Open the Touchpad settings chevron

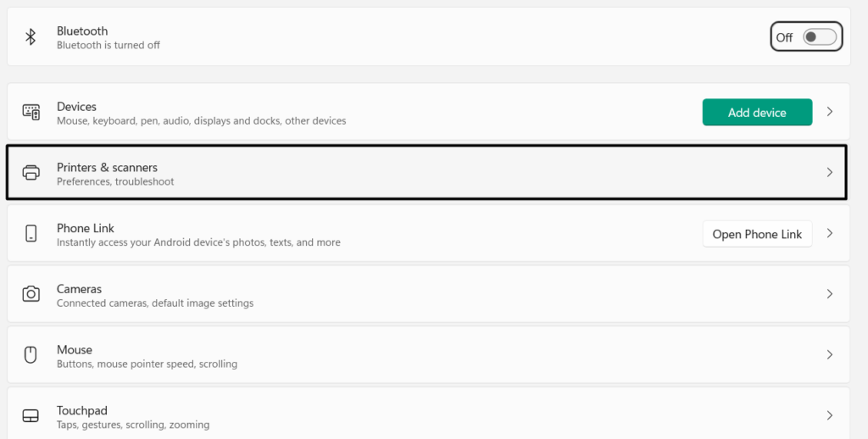click(x=830, y=416)
